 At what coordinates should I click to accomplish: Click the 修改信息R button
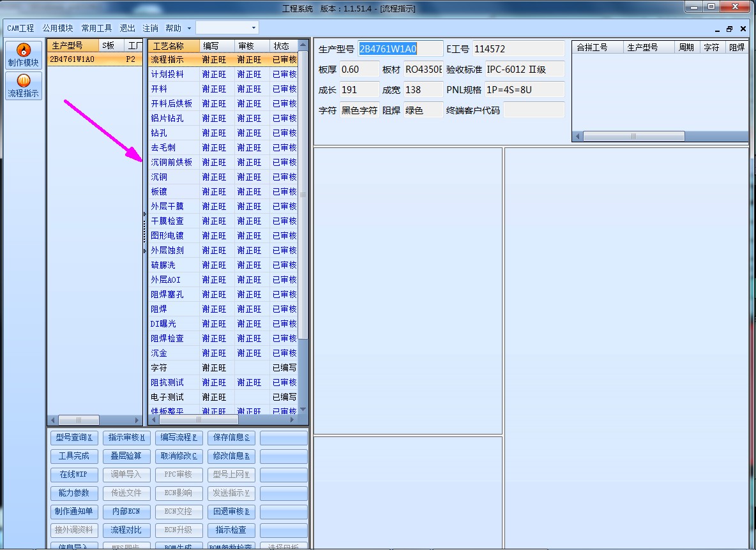[x=231, y=456]
